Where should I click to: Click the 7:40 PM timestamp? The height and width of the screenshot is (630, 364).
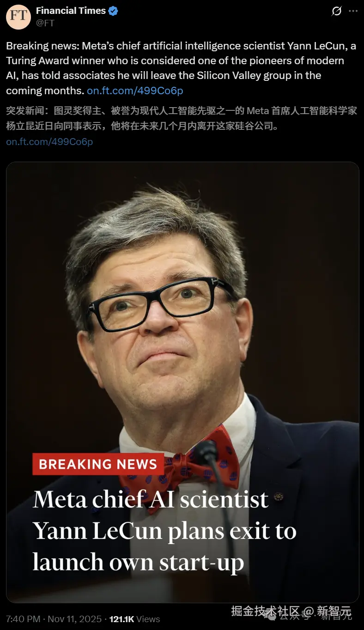(x=23, y=619)
